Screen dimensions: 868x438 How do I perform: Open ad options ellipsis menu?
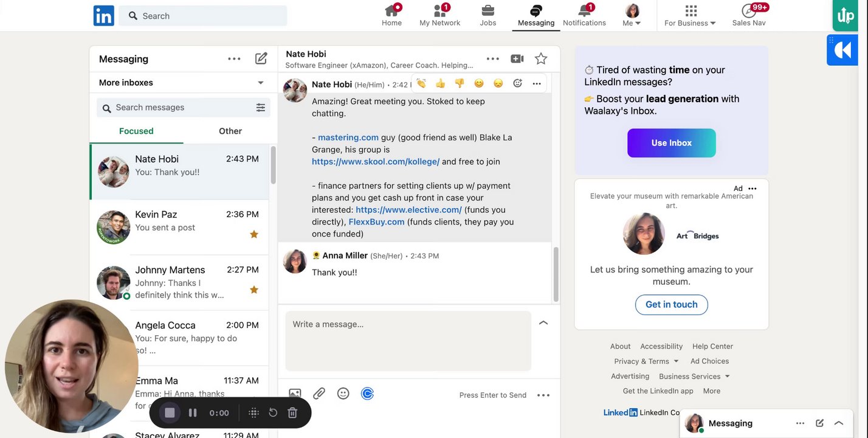click(753, 189)
